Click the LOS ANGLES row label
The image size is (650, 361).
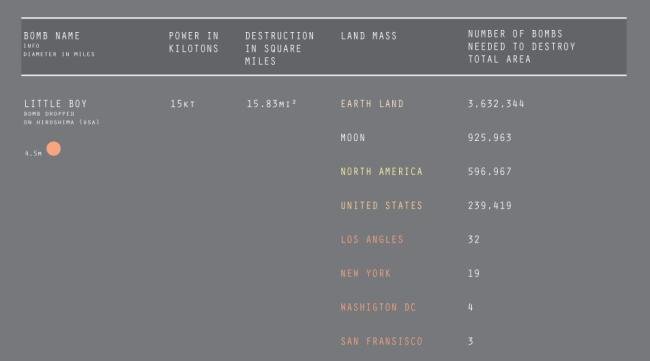coord(372,240)
